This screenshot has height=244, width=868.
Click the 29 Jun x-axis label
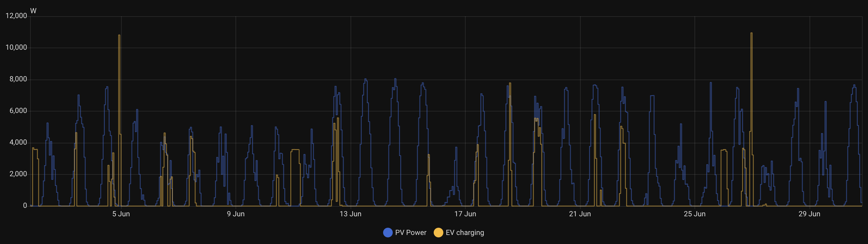(809, 214)
